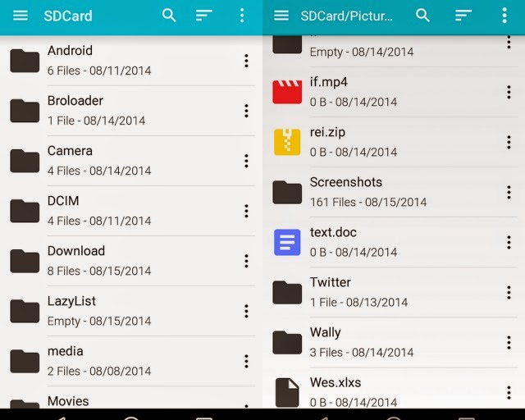This screenshot has width=525, height=420.
Task: Tap red video icon for if.mp4
Action: [x=287, y=92]
